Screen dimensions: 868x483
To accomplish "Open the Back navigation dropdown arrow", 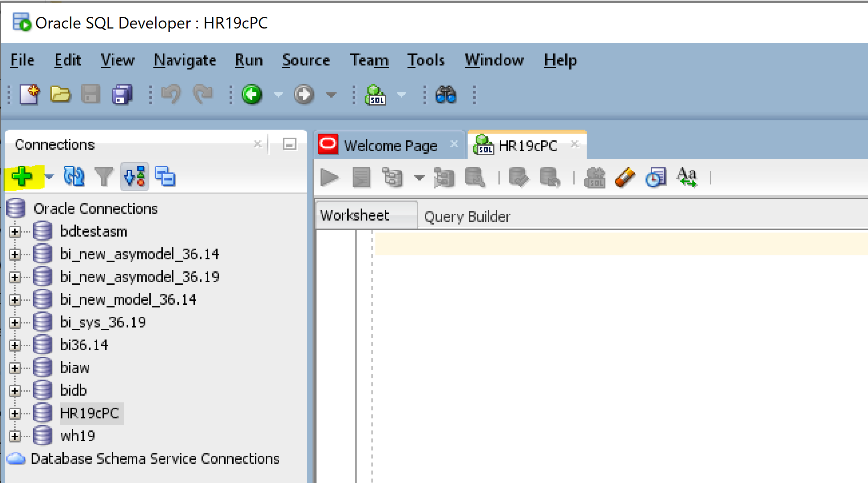I will 278,94.
